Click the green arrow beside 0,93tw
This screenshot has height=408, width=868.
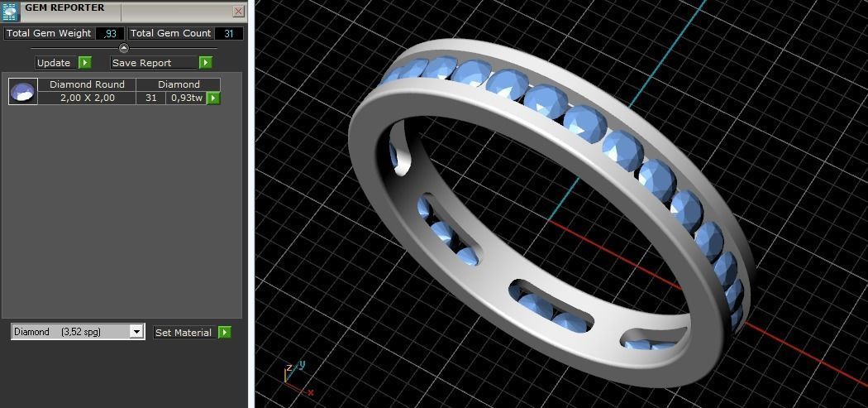coord(213,98)
